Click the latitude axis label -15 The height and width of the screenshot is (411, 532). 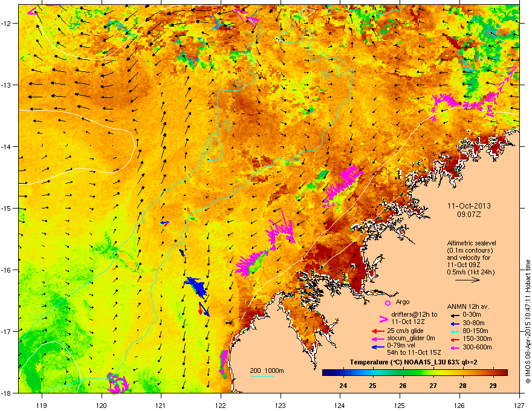tap(7, 208)
